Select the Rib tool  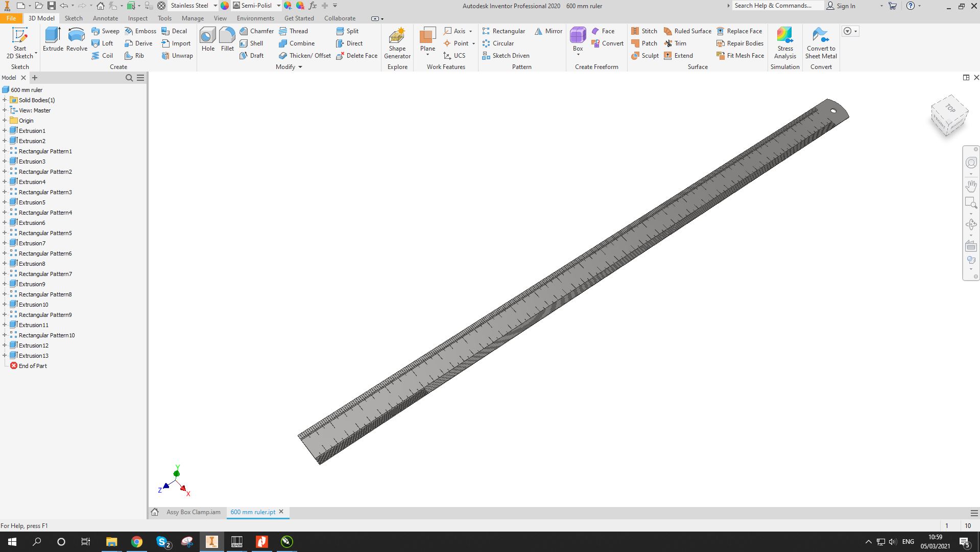click(x=134, y=56)
